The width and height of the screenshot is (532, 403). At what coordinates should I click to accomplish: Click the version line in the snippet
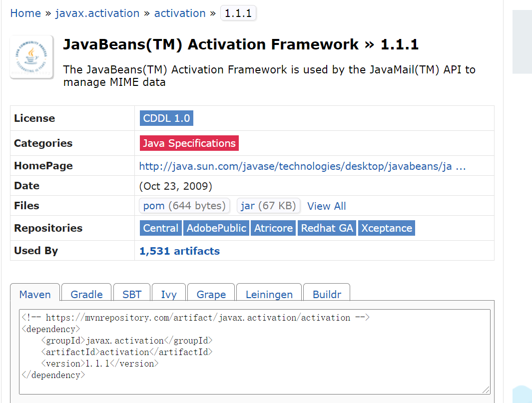click(x=100, y=364)
